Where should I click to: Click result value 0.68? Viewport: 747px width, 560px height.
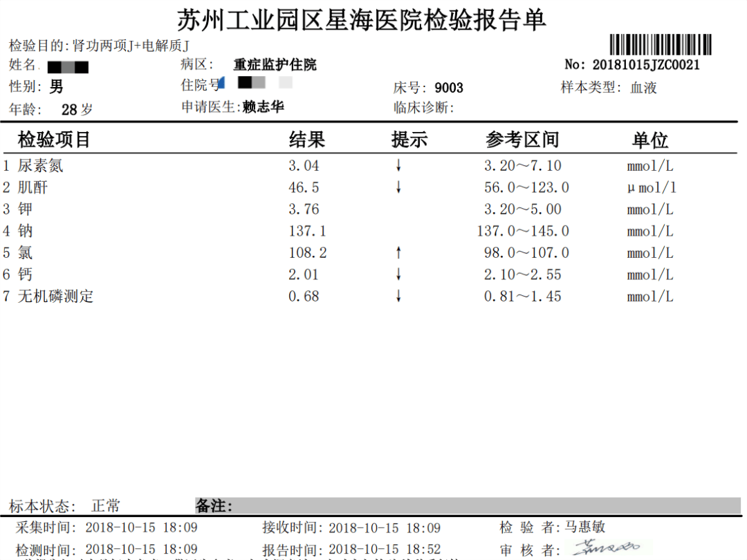304,296
